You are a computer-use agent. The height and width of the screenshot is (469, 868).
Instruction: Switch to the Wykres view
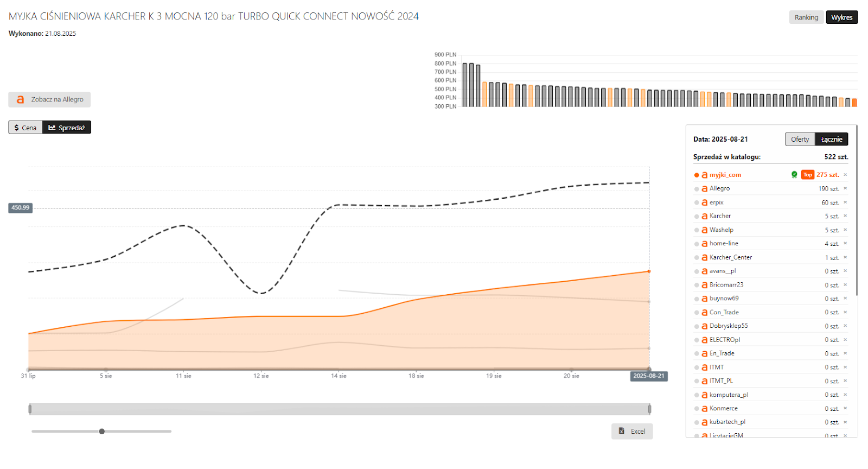[x=841, y=17]
